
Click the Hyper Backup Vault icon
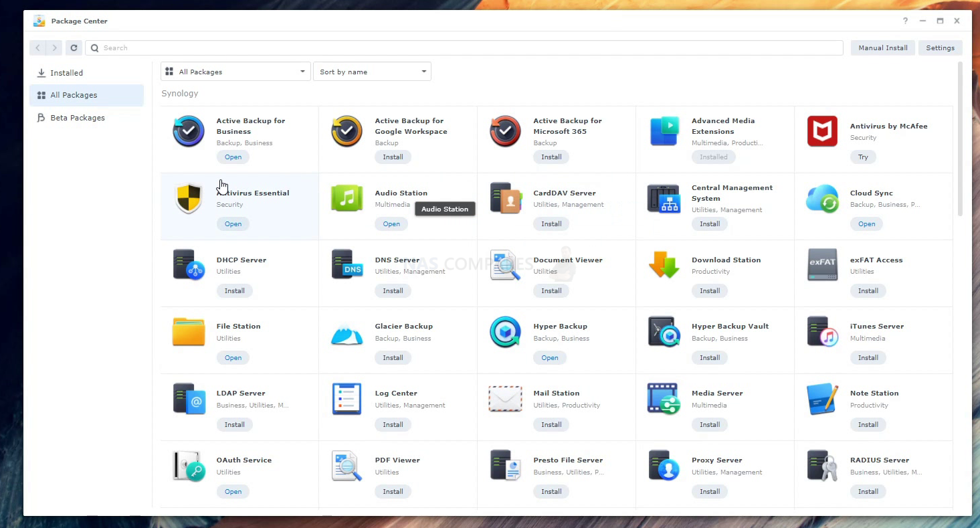click(664, 332)
